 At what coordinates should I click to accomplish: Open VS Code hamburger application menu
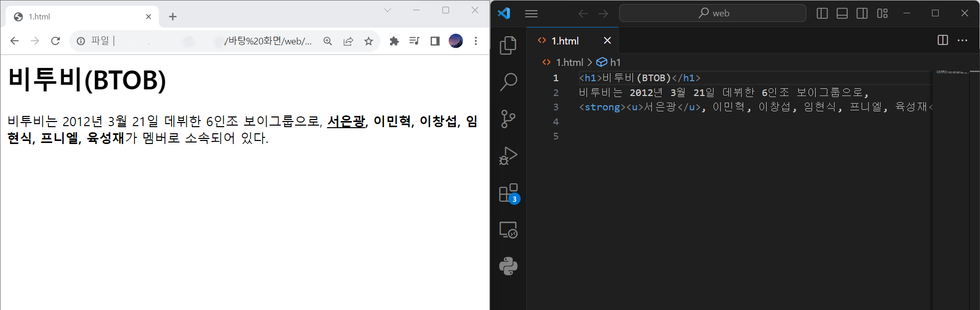click(531, 14)
